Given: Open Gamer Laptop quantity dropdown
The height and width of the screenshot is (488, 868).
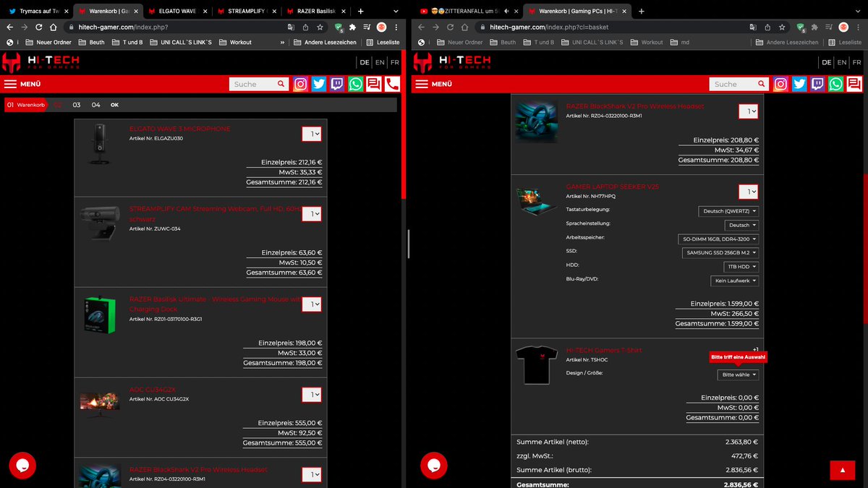Looking at the screenshot, I should (x=749, y=192).
